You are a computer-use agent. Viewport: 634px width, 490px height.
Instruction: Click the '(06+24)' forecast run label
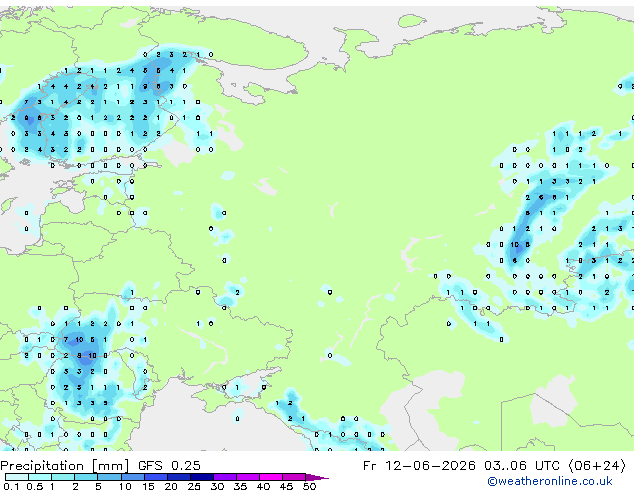597,466
